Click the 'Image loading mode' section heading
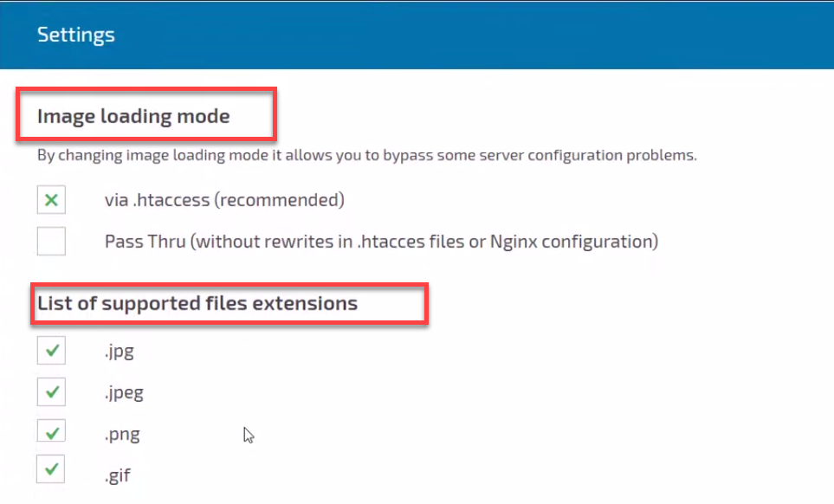This screenshot has width=834, height=504. 133,116
